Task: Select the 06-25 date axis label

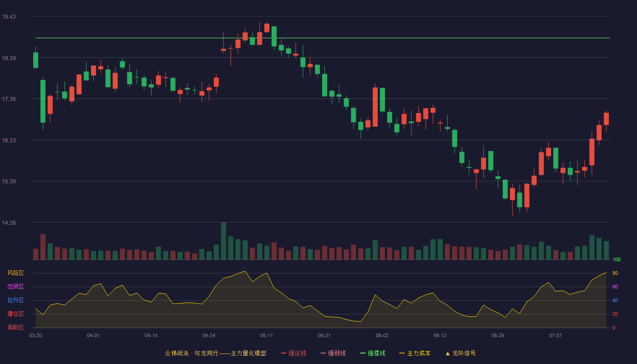Action: point(498,335)
